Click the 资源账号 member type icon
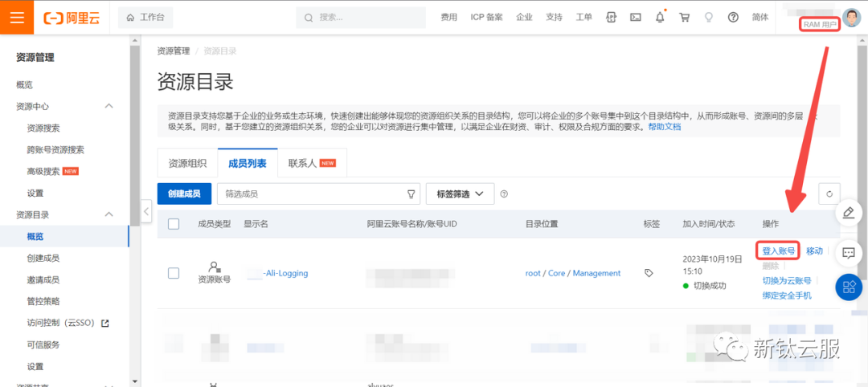 pos(215,267)
